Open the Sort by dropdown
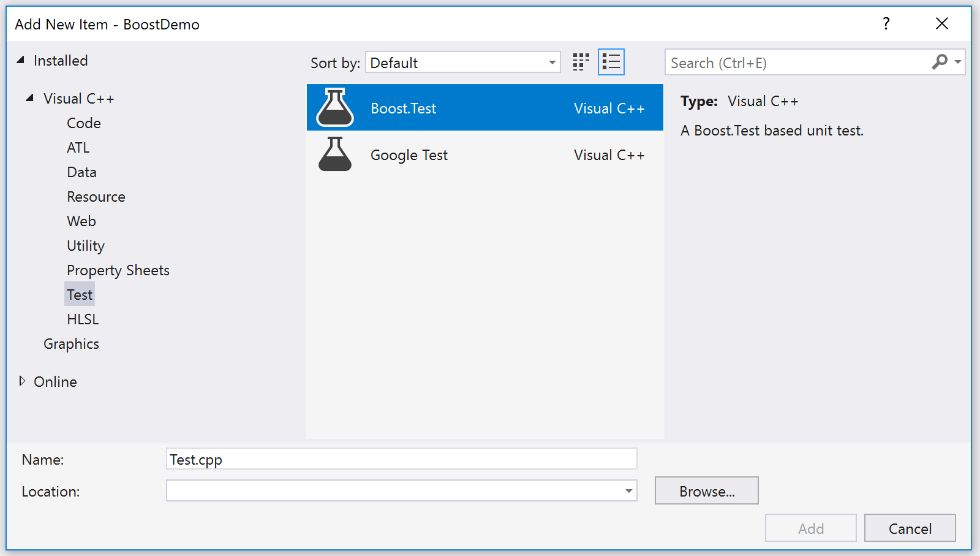 [551, 62]
